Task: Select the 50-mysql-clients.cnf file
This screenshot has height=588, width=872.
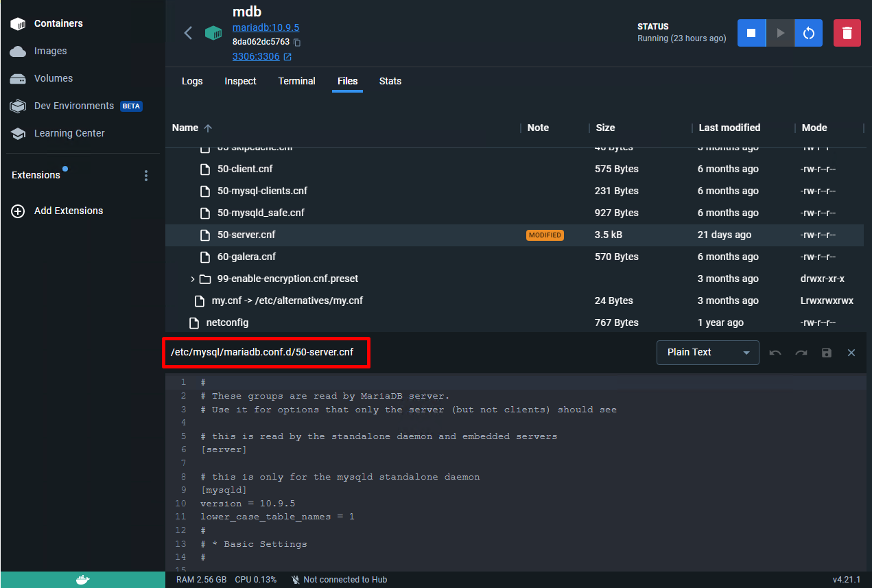Action: (262, 191)
